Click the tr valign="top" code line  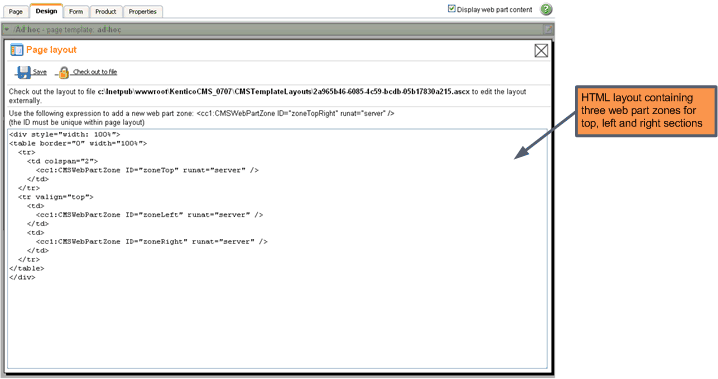pos(55,197)
